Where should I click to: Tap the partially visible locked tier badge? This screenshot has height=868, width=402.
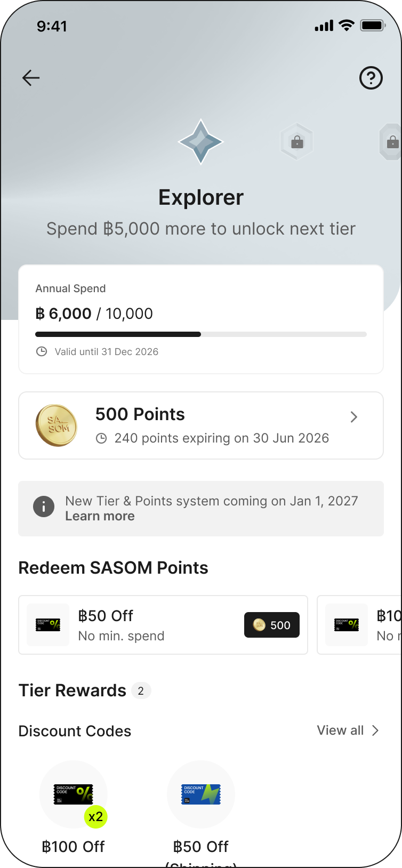click(x=392, y=142)
